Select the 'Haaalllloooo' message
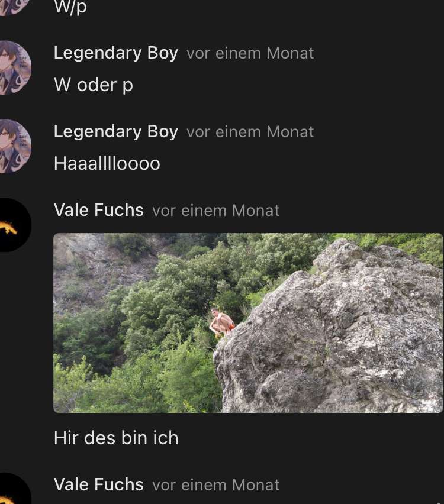The width and height of the screenshot is (444, 504). (107, 163)
